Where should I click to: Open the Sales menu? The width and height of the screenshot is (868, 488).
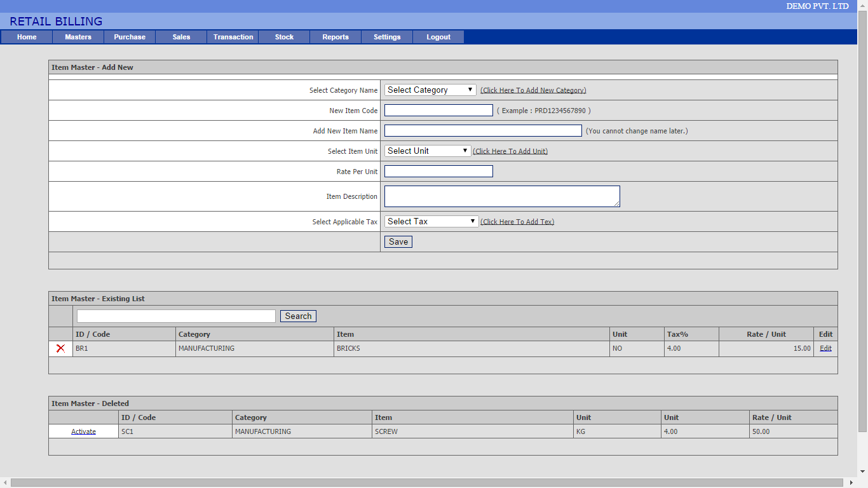point(181,37)
